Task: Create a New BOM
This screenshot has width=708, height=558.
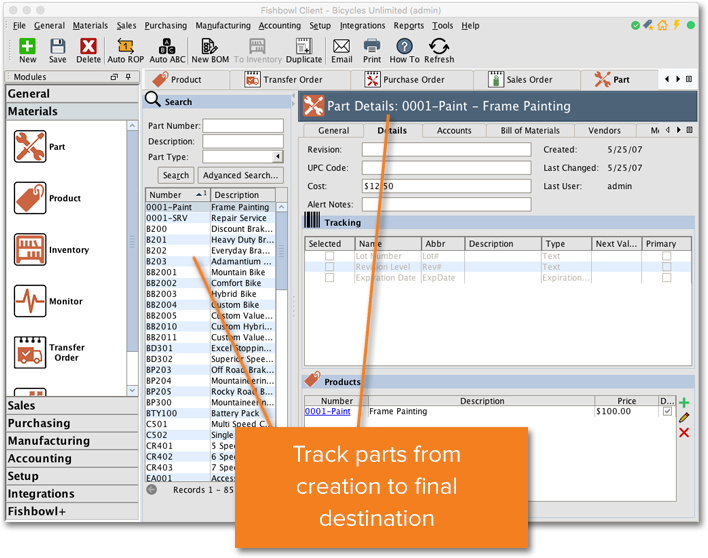Action: (x=210, y=50)
